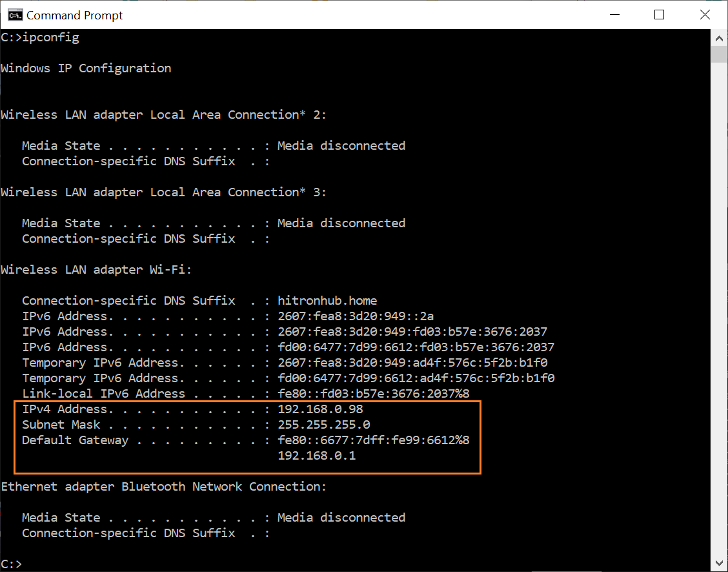The height and width of the screenshot is (572, 728).
Task: Click the IPv4 Address value 192.168.0.98
Action: click(319, 409)
